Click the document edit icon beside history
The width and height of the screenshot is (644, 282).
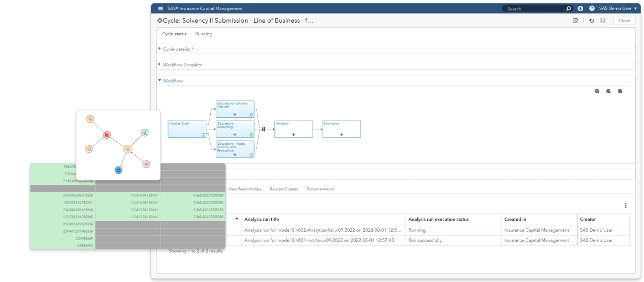coord(576,21)
